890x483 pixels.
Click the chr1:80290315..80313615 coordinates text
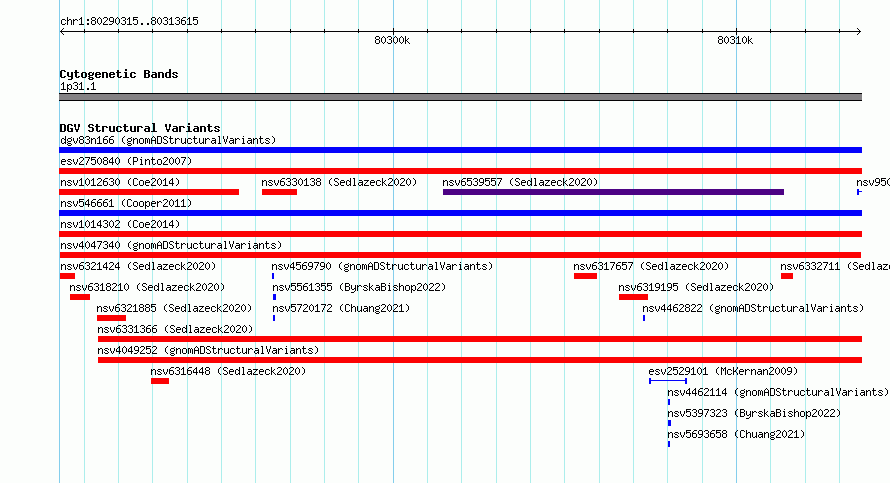click(129, 22)
